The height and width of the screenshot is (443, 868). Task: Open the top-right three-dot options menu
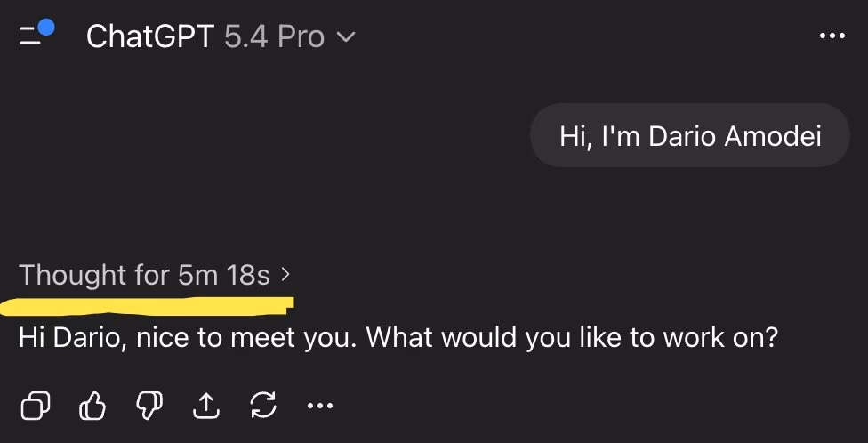point(832,36)
